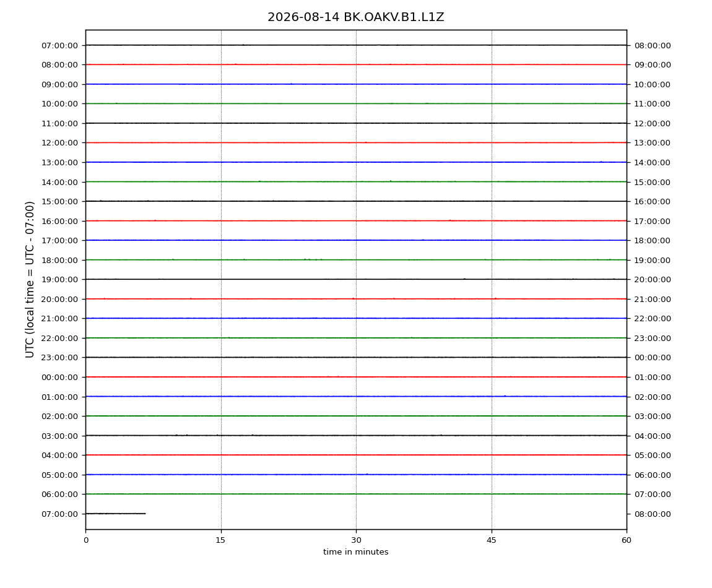Click the right 17:00:00 time label
This screenshot has width=712, height=588.
[x=653, y=221]
